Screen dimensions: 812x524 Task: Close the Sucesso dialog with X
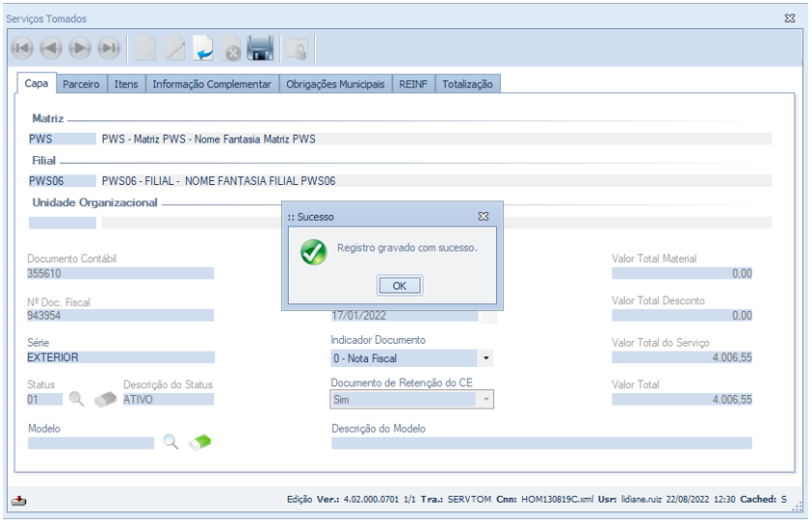[x=484, y=217]
